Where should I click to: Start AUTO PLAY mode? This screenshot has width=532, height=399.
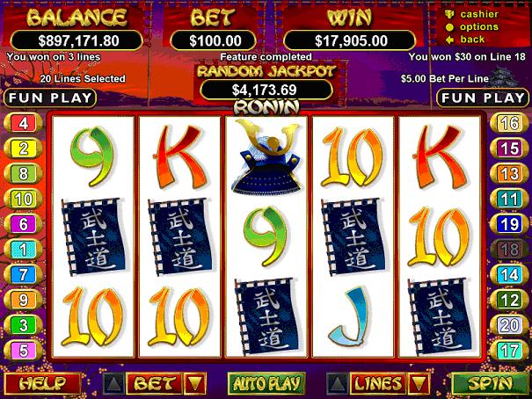(x=266, y=383)
